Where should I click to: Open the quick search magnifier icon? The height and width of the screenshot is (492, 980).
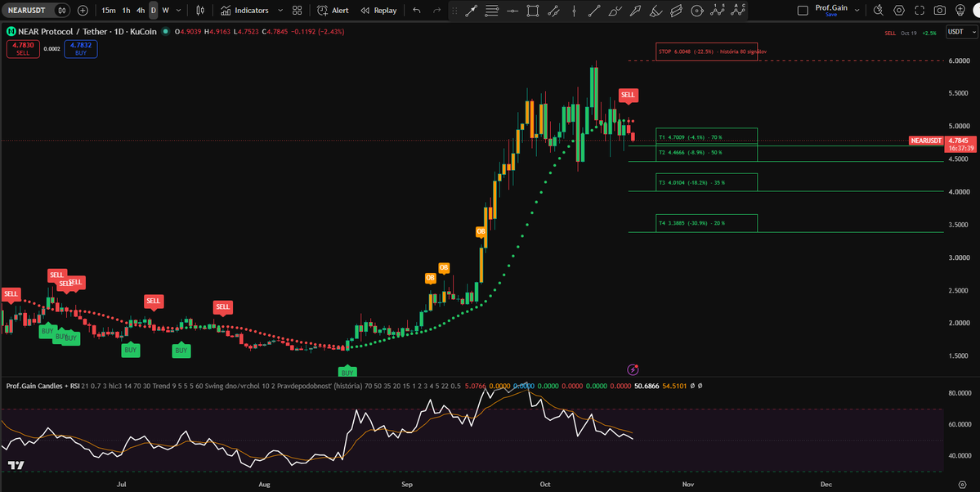(878, 11)
